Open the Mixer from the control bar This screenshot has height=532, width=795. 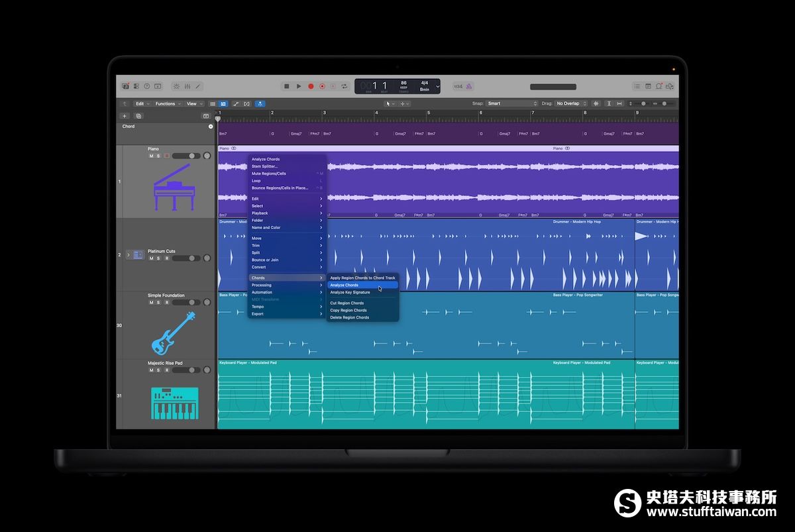pos(187,86)
